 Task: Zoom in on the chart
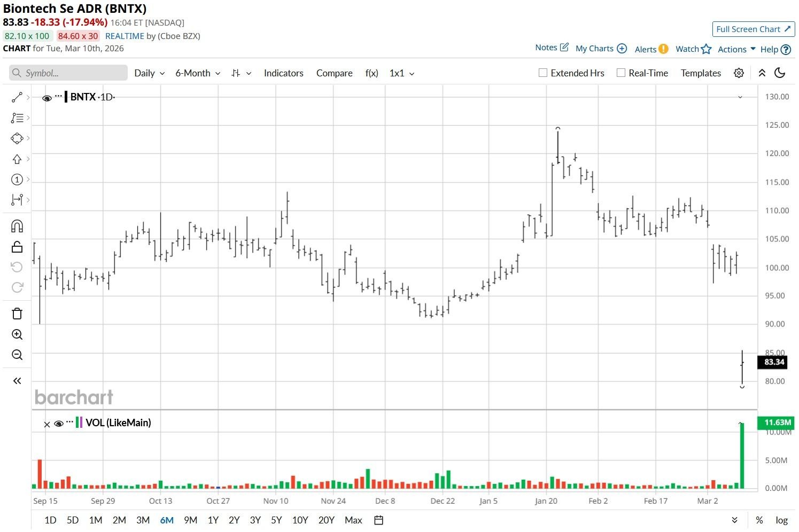pos(17,335)
